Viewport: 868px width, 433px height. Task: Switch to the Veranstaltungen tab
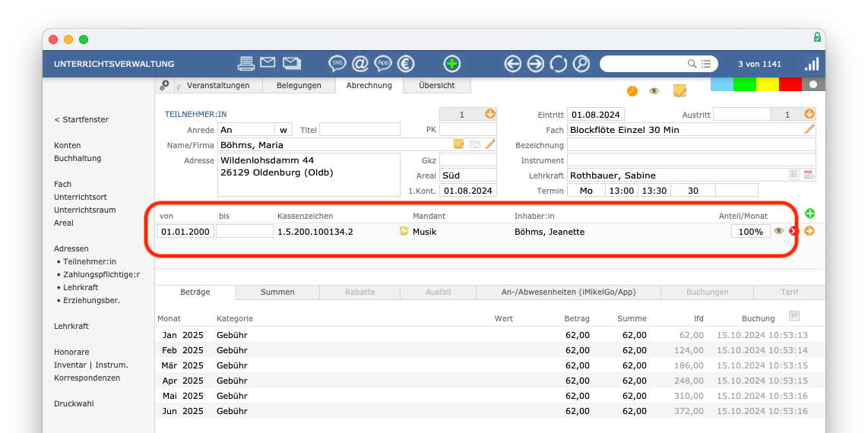(x=218, y=85)
